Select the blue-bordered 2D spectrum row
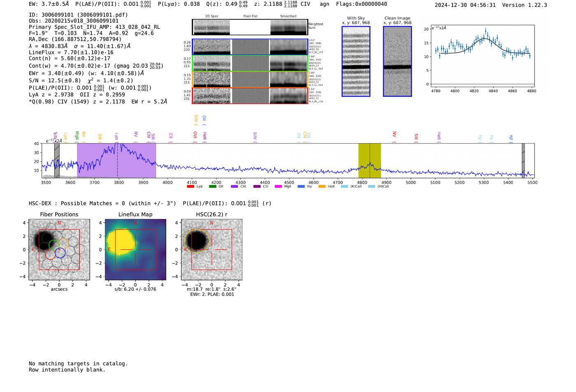The height and width of the screenshot is (392, 576). [250, 47]
